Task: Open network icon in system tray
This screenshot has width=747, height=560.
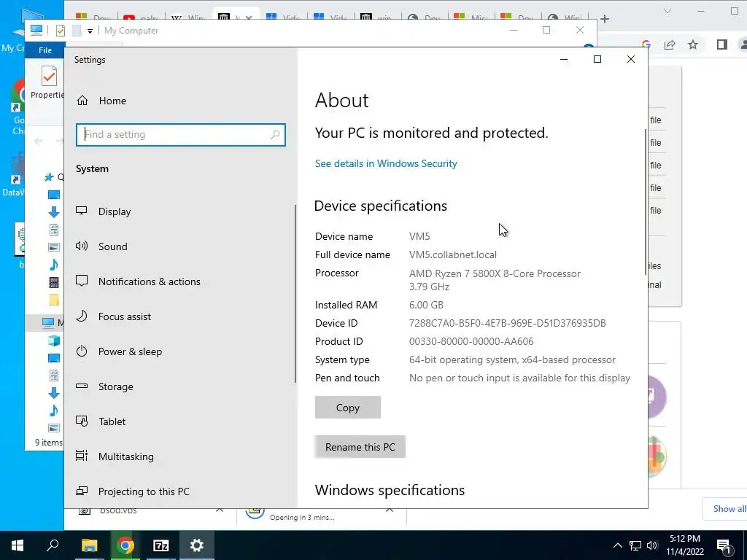Action: tap(635, 545)
